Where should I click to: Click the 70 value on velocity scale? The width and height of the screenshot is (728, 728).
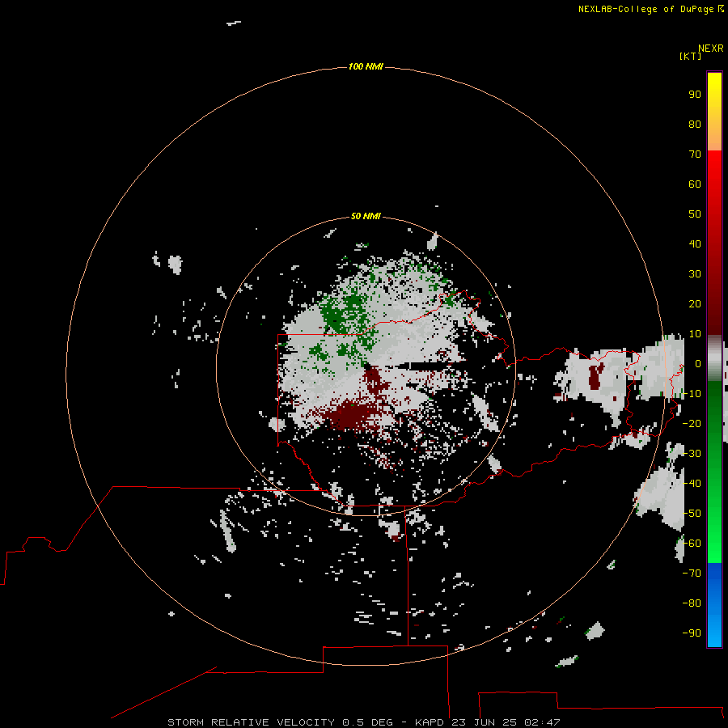[695, 154]
